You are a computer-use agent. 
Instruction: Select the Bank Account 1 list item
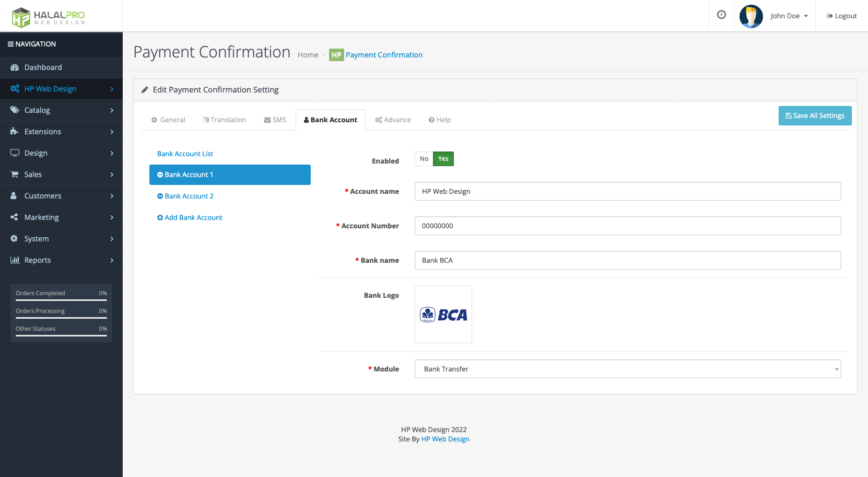[x=230, y=175]
